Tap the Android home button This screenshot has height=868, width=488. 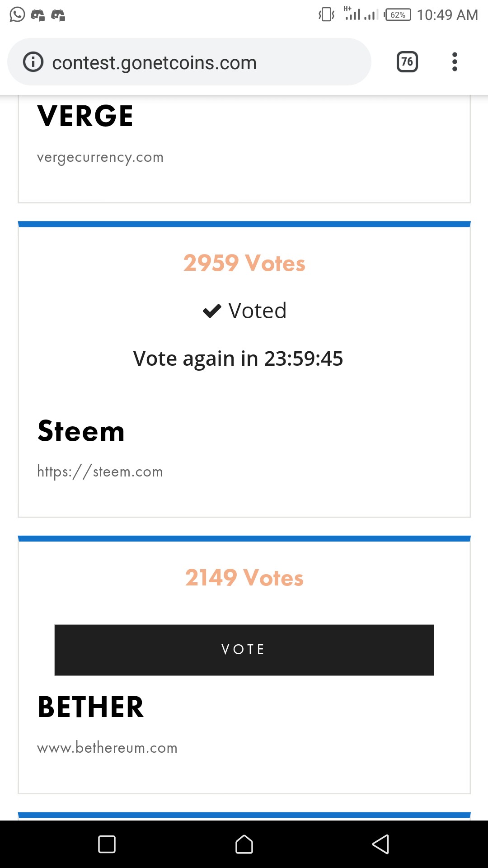tap(244, 844)
